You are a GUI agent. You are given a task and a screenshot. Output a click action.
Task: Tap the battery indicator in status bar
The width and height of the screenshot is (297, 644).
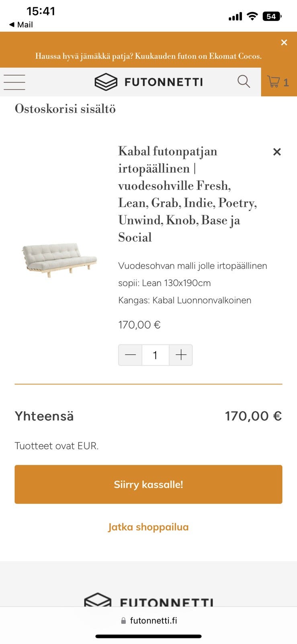272,17
